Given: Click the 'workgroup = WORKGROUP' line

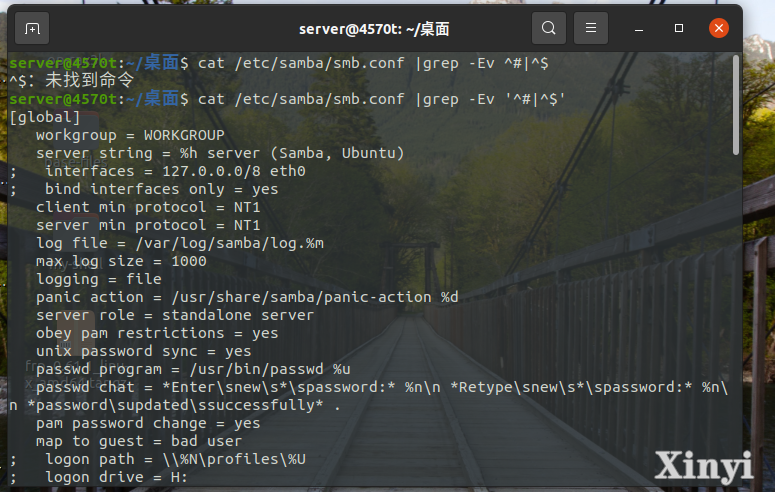Looking at the screenshot, I should pyautogui.click(x=130, y=135).
